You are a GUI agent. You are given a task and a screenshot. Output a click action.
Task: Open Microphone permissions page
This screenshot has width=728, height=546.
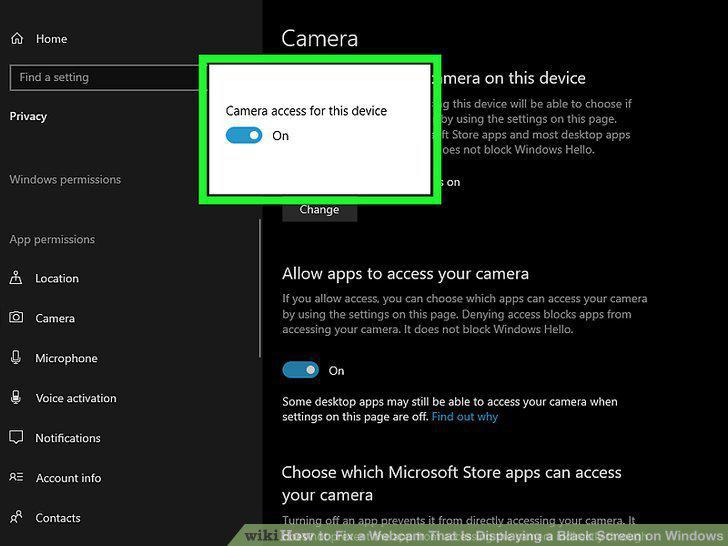click(x=66, y=358)
